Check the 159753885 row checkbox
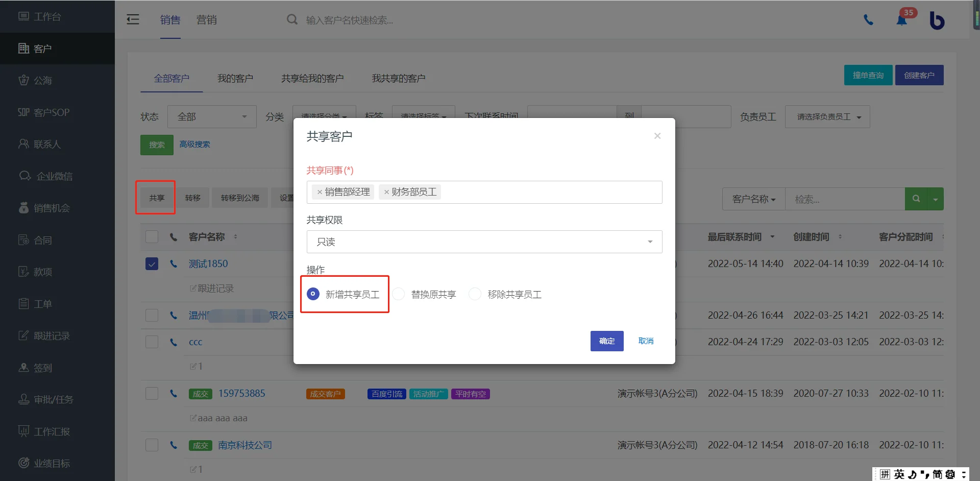Viewport: 980px width, 481px height. pyautogui.click(x=152, y=393)
